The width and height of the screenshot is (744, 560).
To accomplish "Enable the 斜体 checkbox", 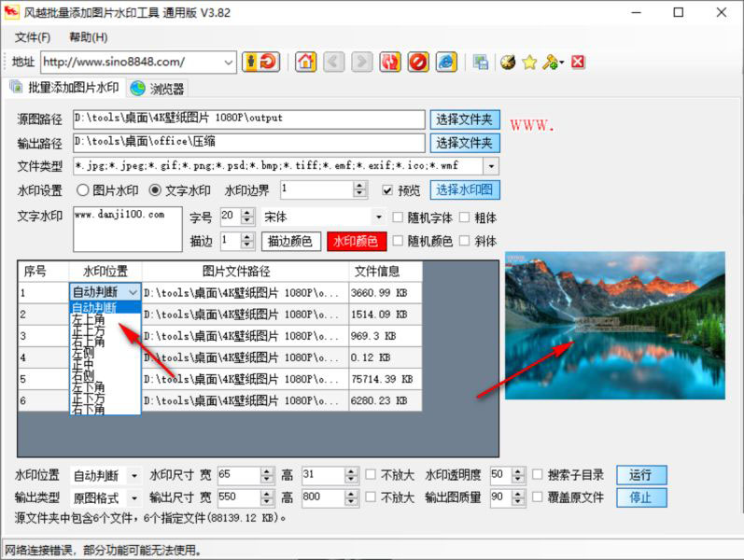I will click(465, 241).
